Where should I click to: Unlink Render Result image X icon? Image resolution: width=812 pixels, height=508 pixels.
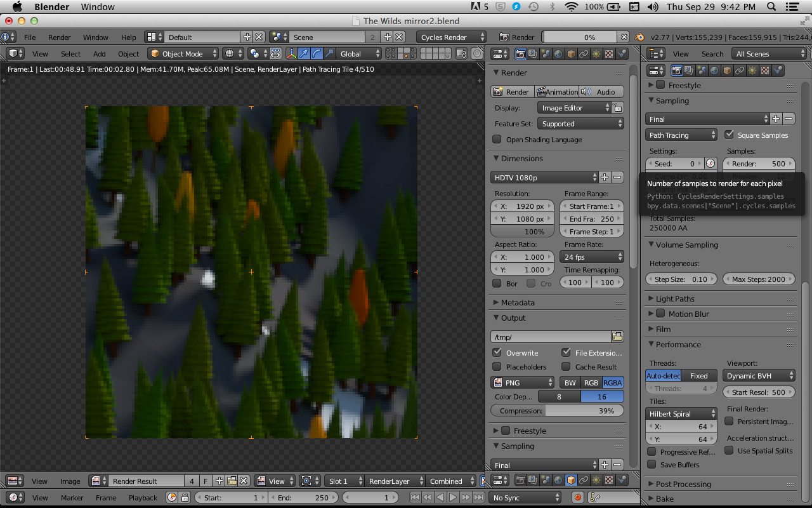[x=244, y=481]
